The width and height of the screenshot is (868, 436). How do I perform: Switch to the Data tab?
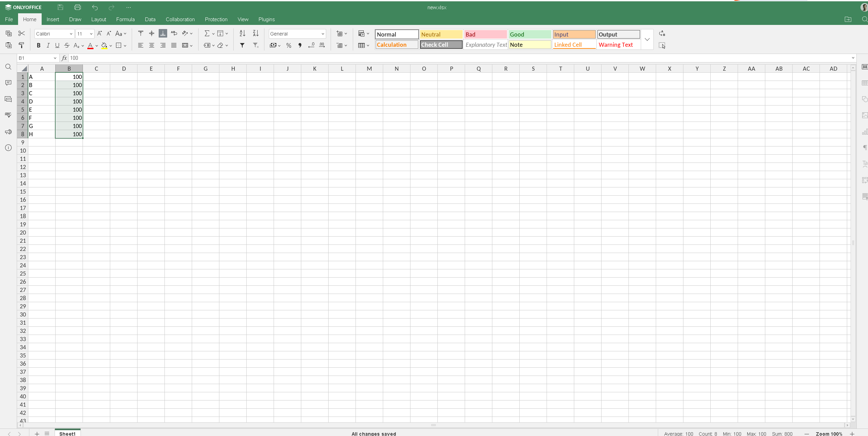[150, 19]
